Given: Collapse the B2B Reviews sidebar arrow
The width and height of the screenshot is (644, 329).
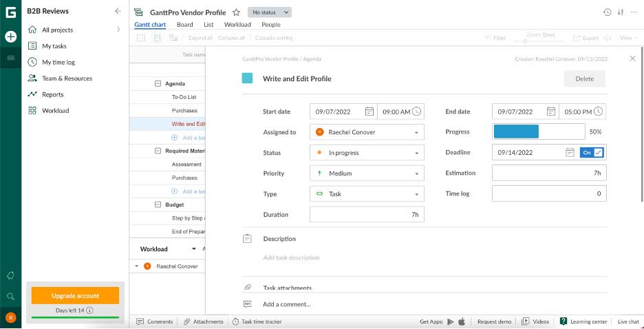Looking at the screenshot, I should [x=118, y=11].
